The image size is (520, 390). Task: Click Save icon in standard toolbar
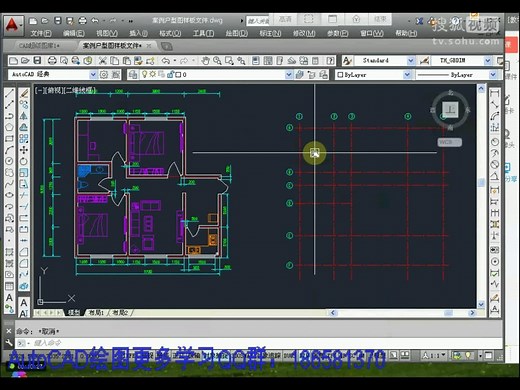point(37,60)
